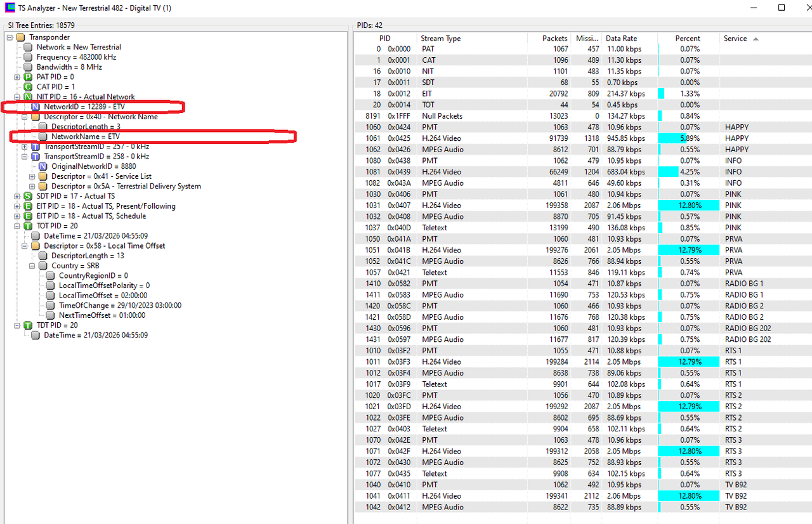Click the purple N icon of OriginalNetworkID = 8880
Image resolution: width=812 pixels, height=524 pixels.
tap(43, 166)
